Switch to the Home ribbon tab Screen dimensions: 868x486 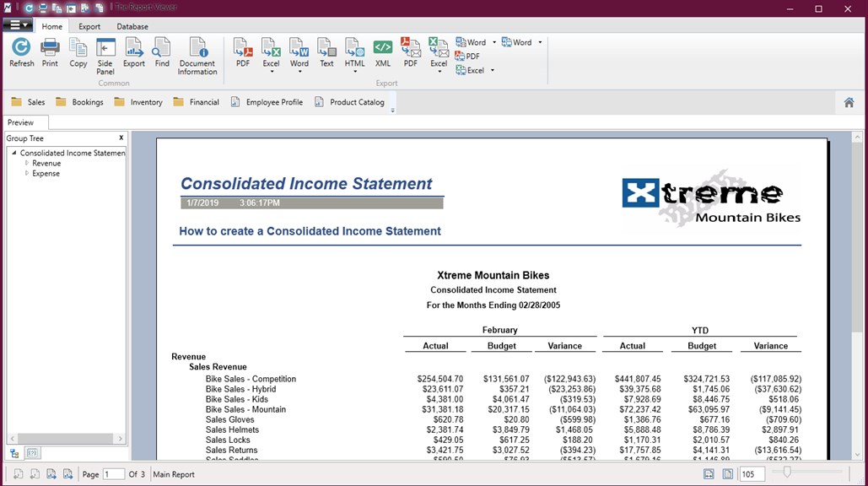pyautogui.click(x=52, y=26)
